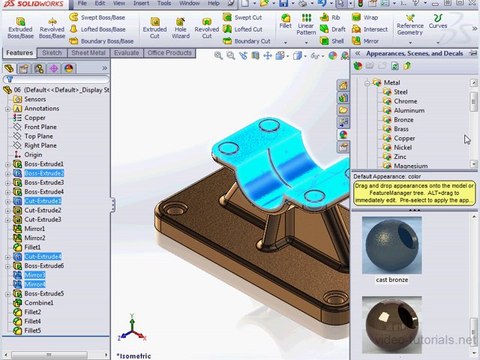Choose the Boundary Cut tool
Image resolution: width=480 pixels, height=360 pixels.
[x=247, y=41]
